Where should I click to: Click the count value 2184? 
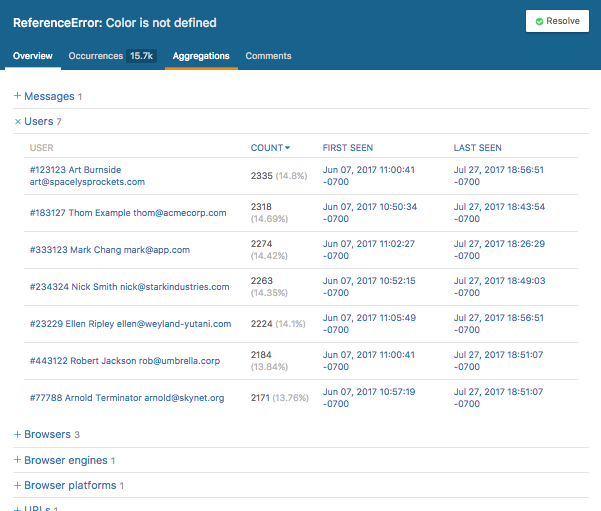tap(261, 355)
